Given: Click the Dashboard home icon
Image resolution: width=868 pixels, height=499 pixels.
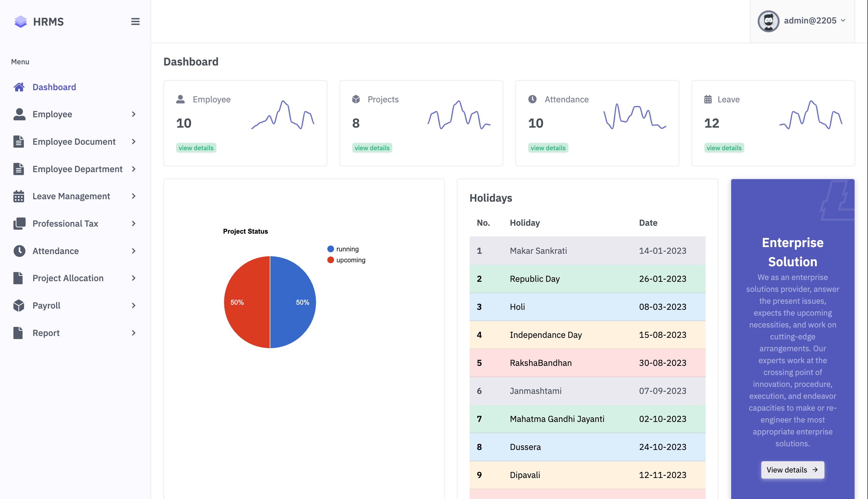Looking at the screenshot, I should coord(19,87).
